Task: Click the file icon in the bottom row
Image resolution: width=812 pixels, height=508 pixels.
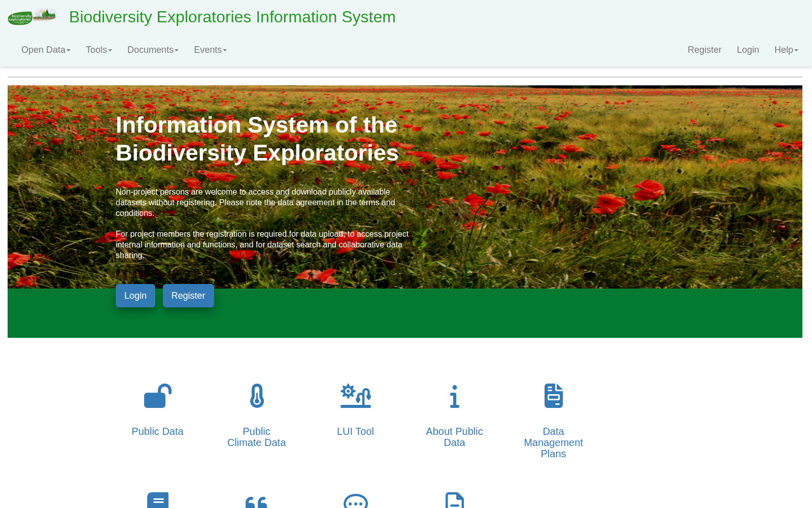Action: pos(455,500)
